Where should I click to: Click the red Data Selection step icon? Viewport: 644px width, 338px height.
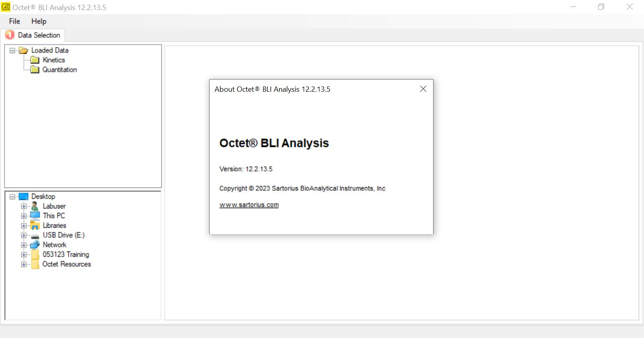(10, 35)
